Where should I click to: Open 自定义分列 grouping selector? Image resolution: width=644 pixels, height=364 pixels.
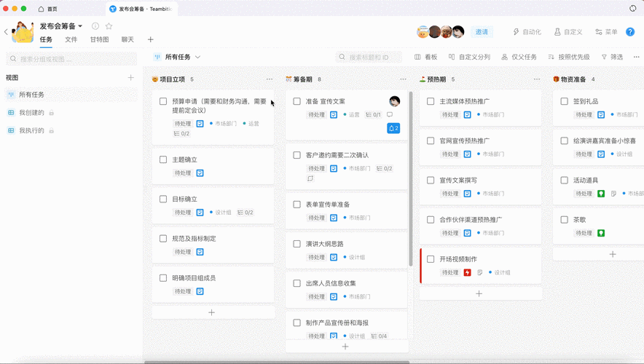469,57
